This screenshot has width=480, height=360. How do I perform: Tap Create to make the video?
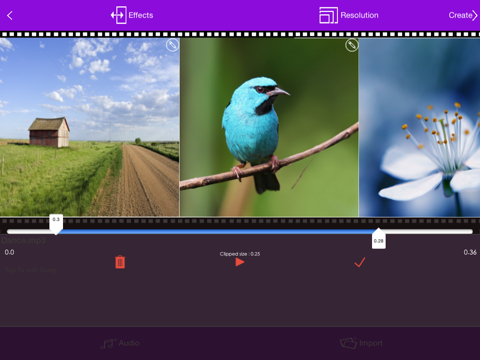pos(463,15)
